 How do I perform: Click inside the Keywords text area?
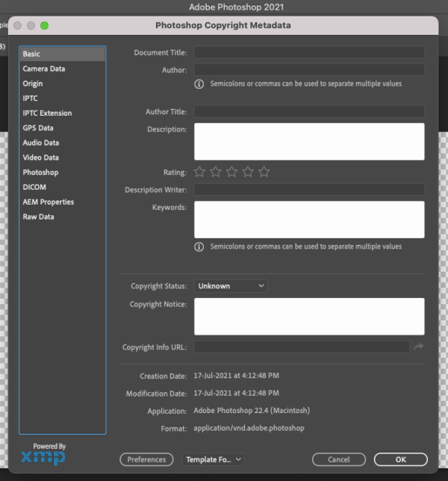(309, 220)
